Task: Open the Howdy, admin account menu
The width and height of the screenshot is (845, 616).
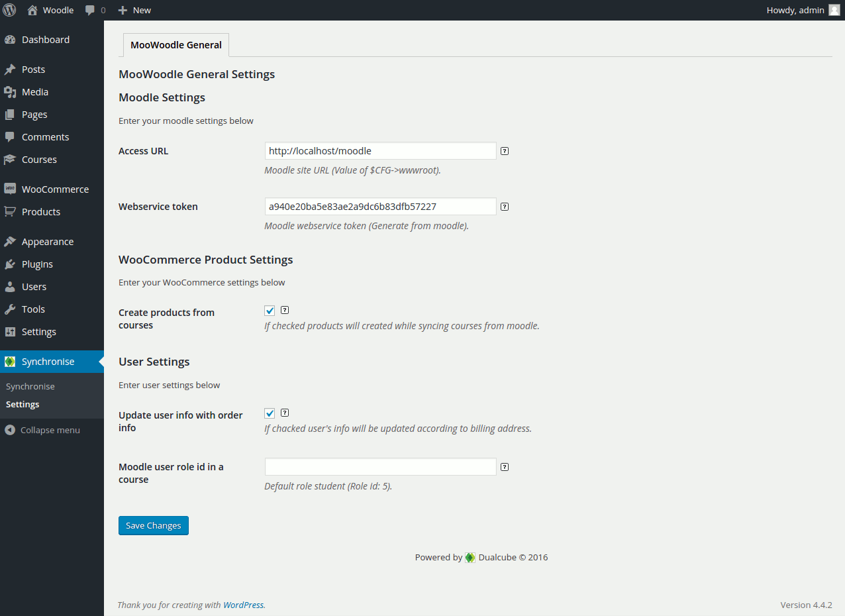Action: point(795,10)
